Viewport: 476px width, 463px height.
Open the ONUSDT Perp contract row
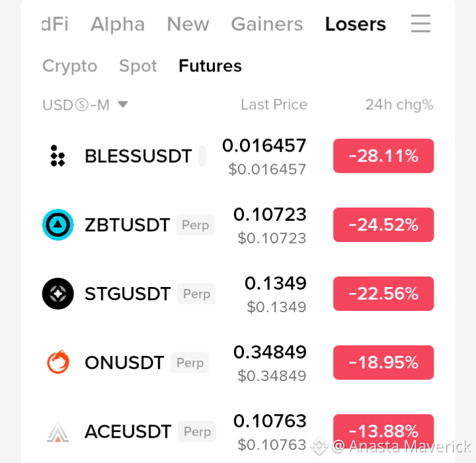238,362
